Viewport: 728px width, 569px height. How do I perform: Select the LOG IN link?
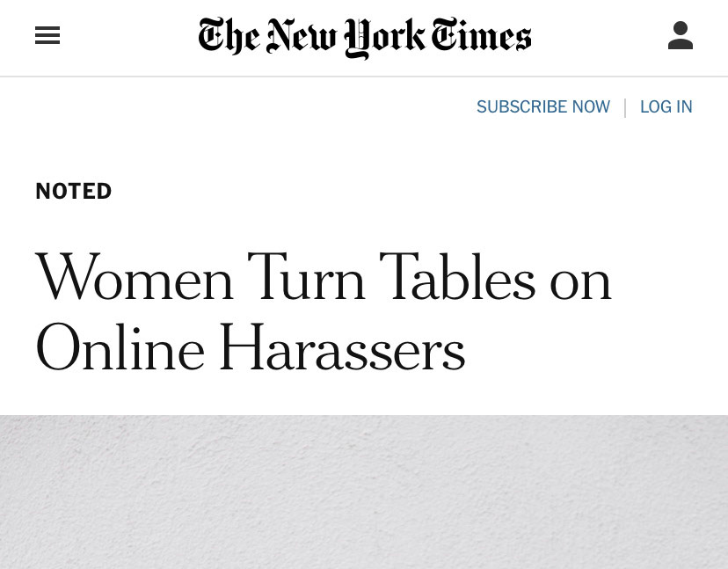pos(666,107)
